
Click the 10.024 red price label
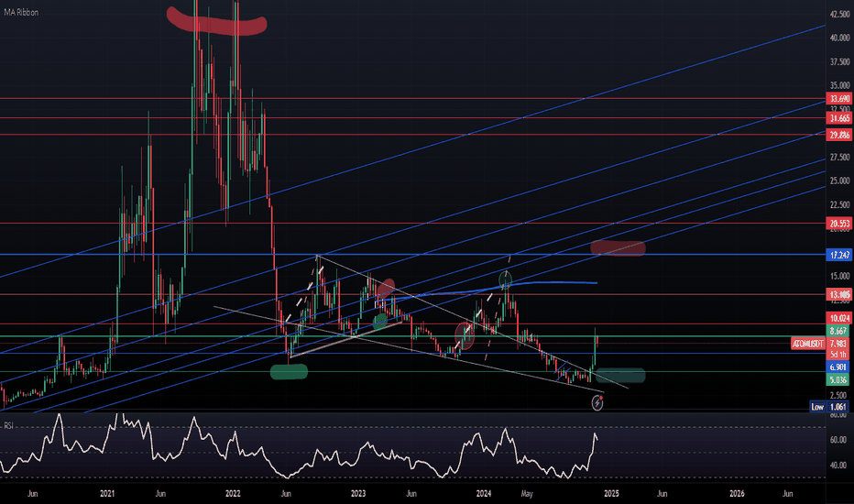point(840,318)
